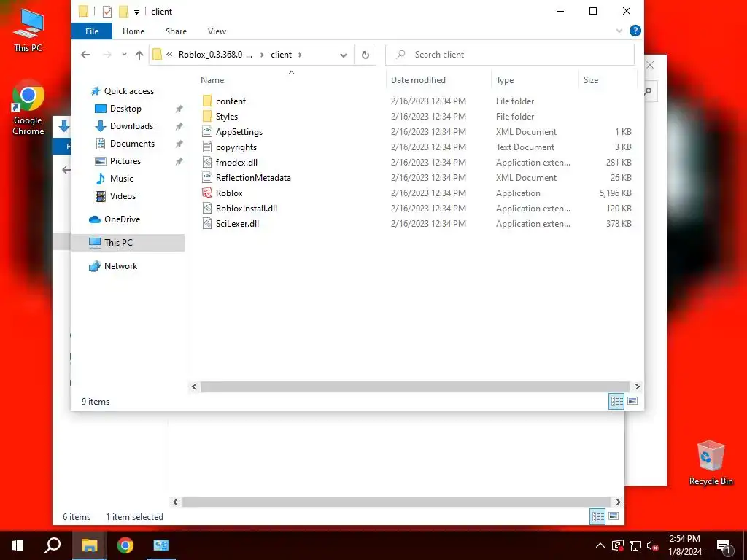Click details view icon in background window
This screenshot has height=560, width=747.
coord(597,516)
